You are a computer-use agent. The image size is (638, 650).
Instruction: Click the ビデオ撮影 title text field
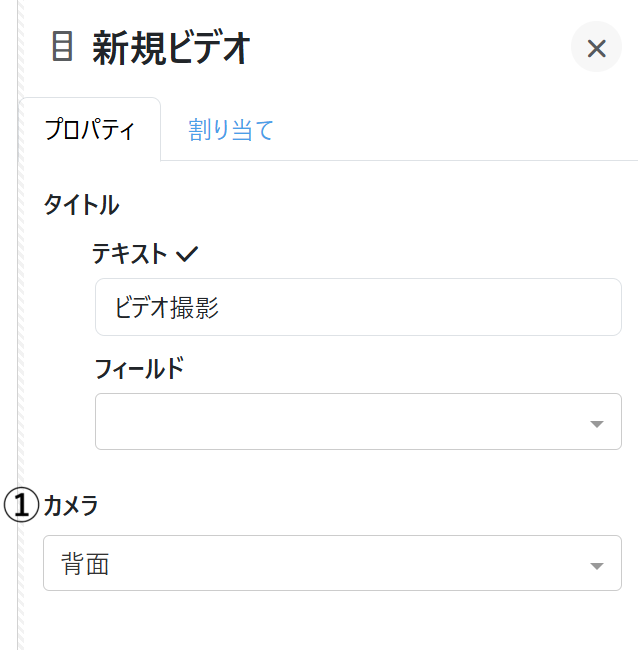pos(358,307)
